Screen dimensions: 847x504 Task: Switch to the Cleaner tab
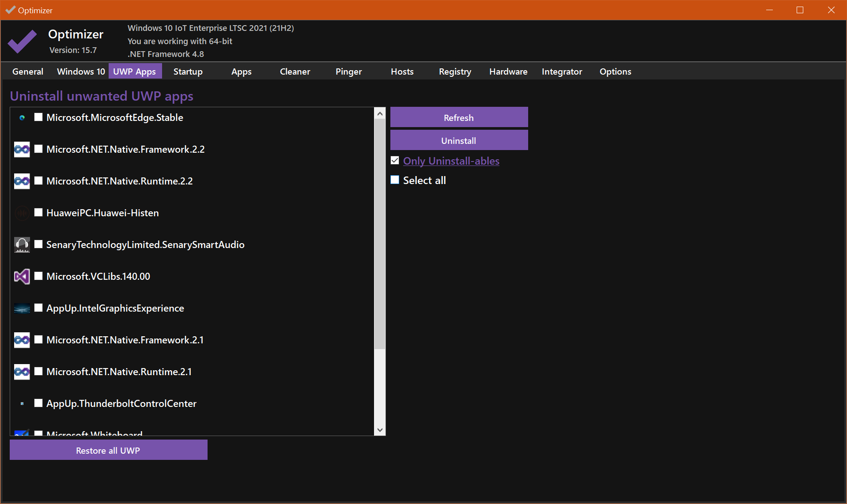click(295, 71)
